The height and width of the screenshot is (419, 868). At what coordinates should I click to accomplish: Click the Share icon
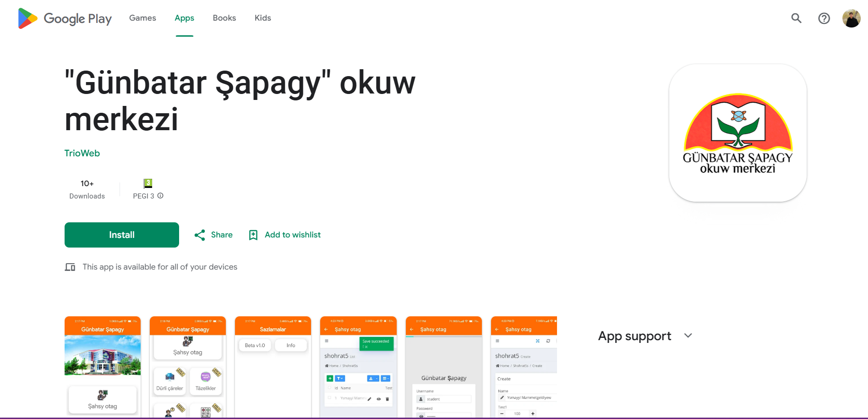(x=200, y=235)
